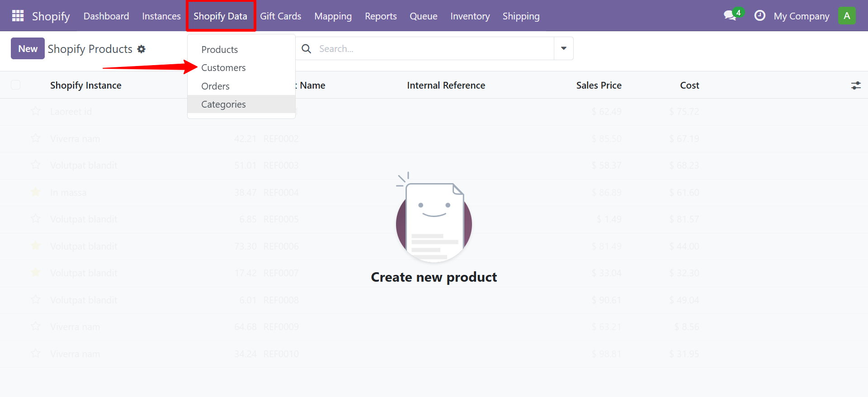
Task: Toggle favorite star on REF0009 row
Action: click(36, 326)
